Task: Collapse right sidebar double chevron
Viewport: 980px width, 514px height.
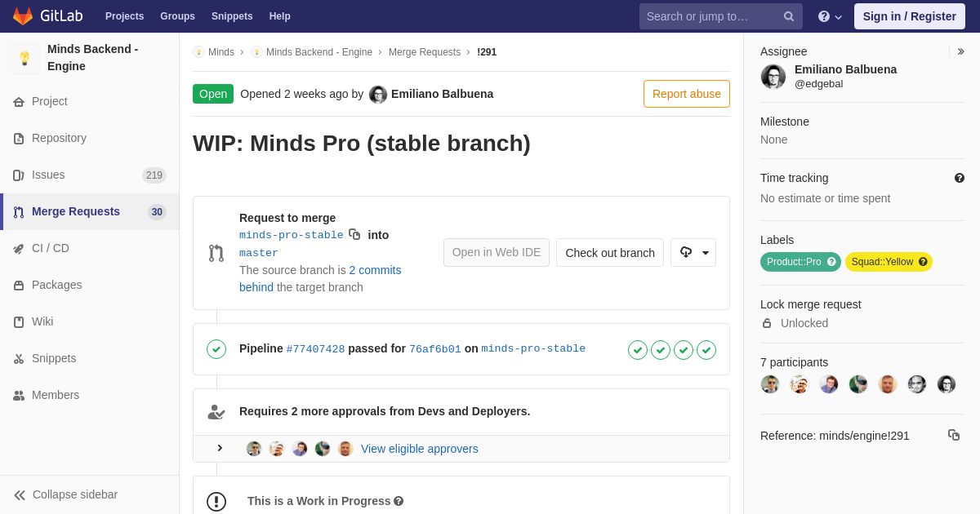Action: pyautogui.click(x=960, y=51)
